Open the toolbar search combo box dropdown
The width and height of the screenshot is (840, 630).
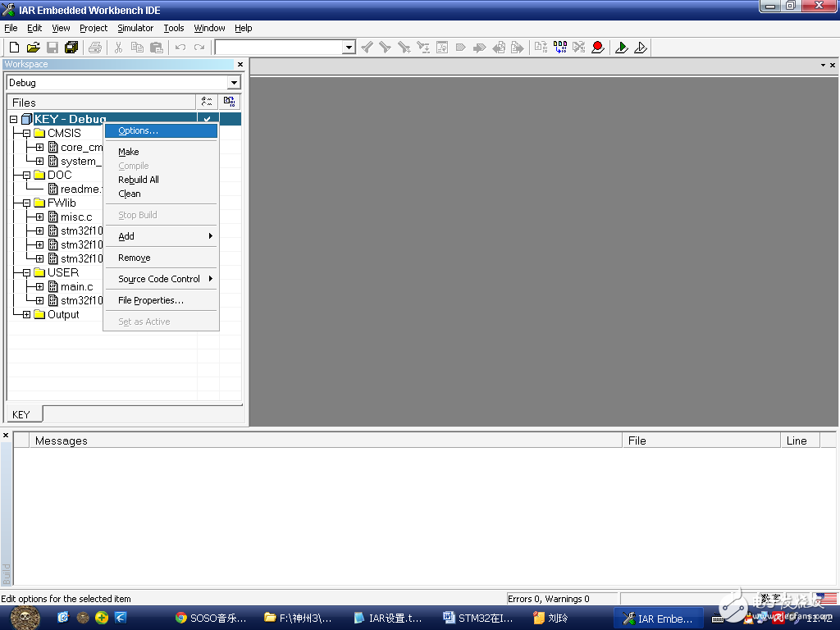349,48
